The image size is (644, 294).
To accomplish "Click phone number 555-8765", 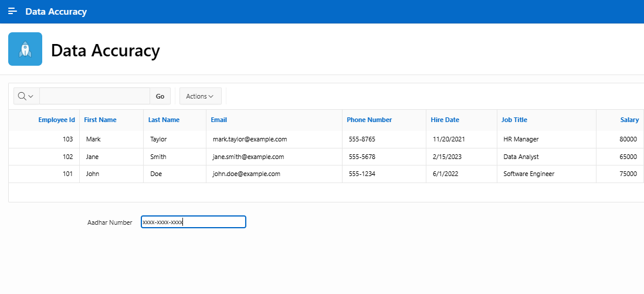I will pos(362,140).
